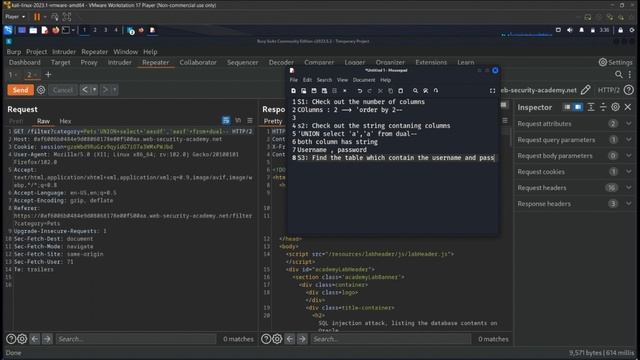640x360 pixels.
Task: Open the Extensions tab
Action: (x=431, y=62)
